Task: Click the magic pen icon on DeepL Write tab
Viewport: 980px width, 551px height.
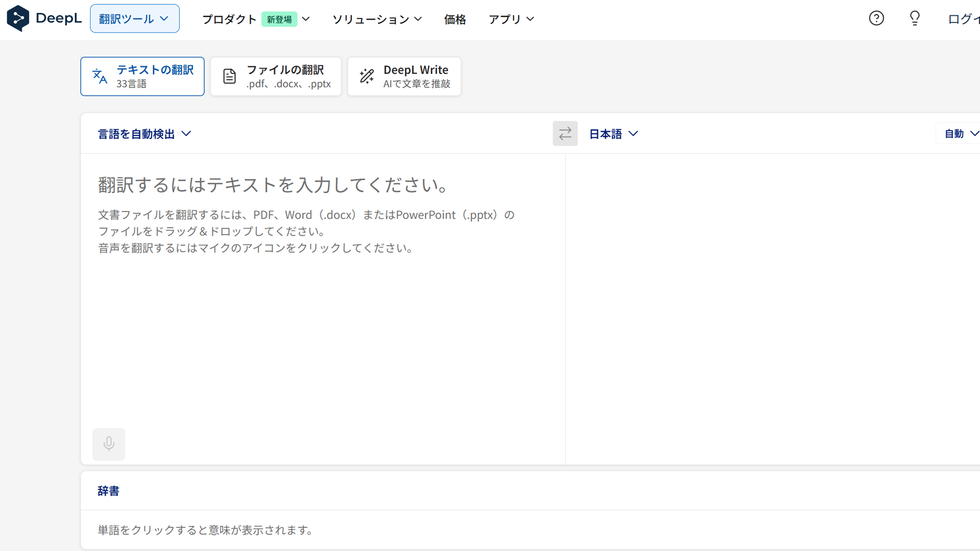Action: point(366,75)
